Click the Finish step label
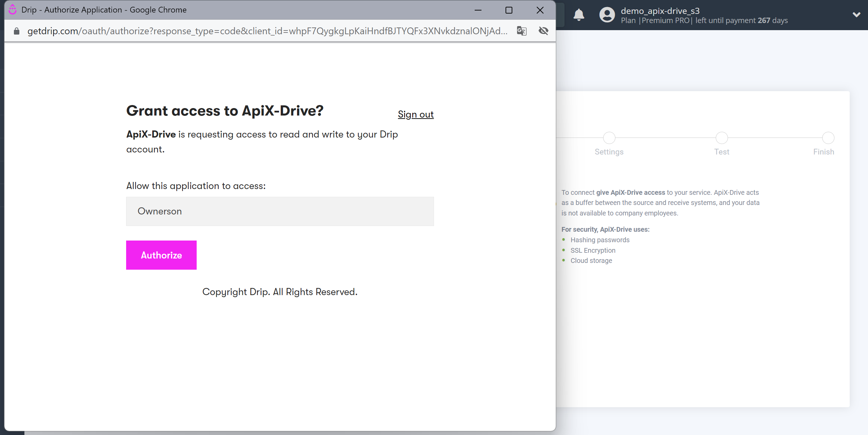 click(824, 152)
